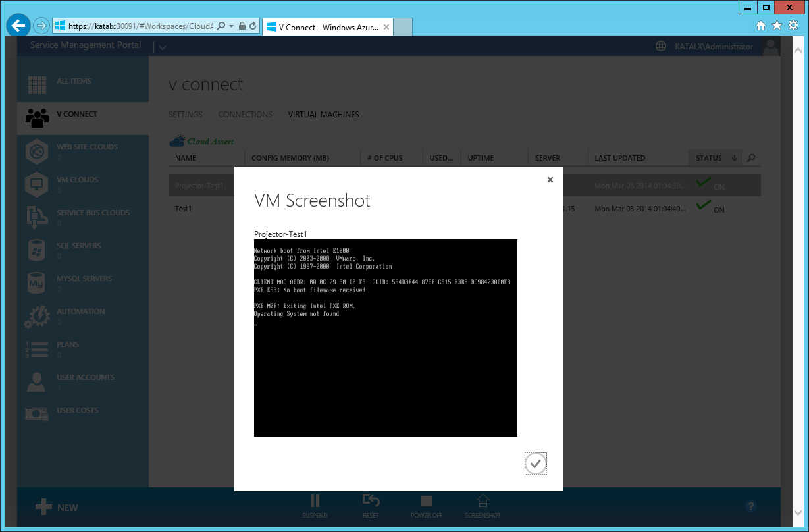
Task: Click the Cloud Assert logo
Action: (201, 141)
